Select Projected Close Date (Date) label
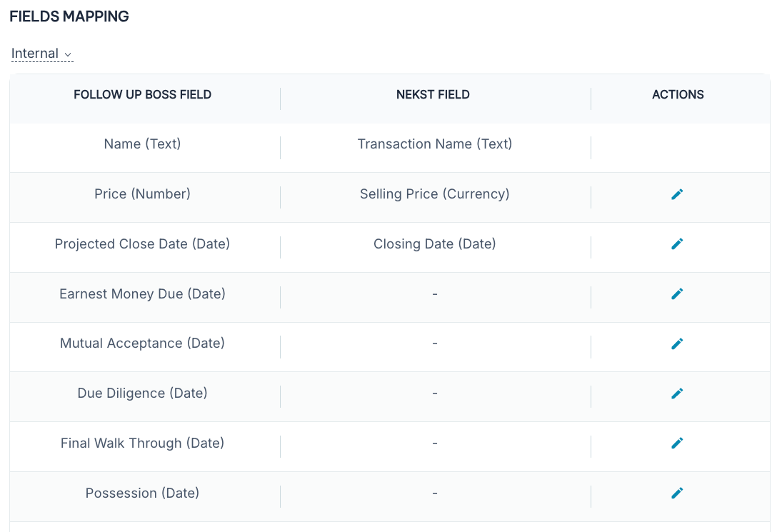Viewport: 782px width, 532px height. tap(142, 244)
